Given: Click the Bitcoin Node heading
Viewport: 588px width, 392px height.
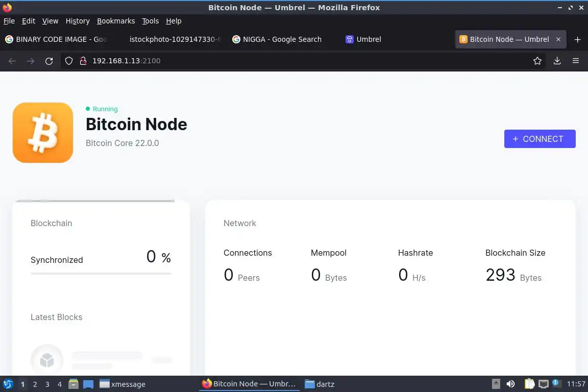Looking at the screenshot, I should (x=136, y=124).
